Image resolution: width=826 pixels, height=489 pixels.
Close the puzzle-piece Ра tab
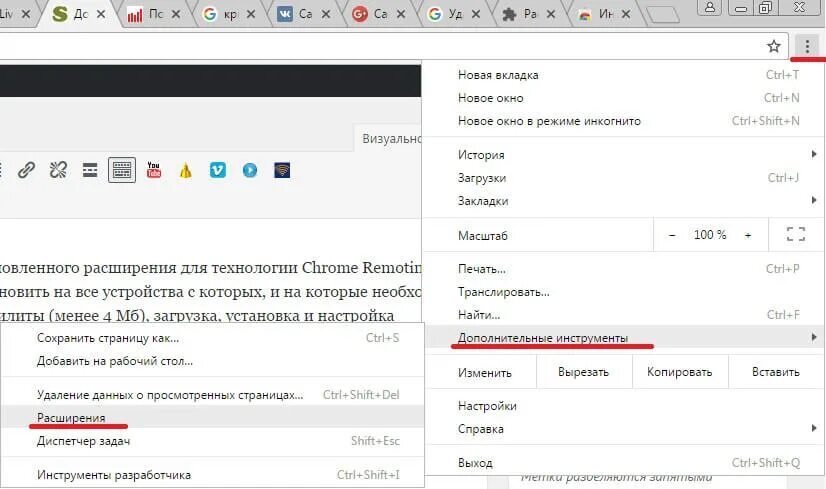tap(550, 14)
